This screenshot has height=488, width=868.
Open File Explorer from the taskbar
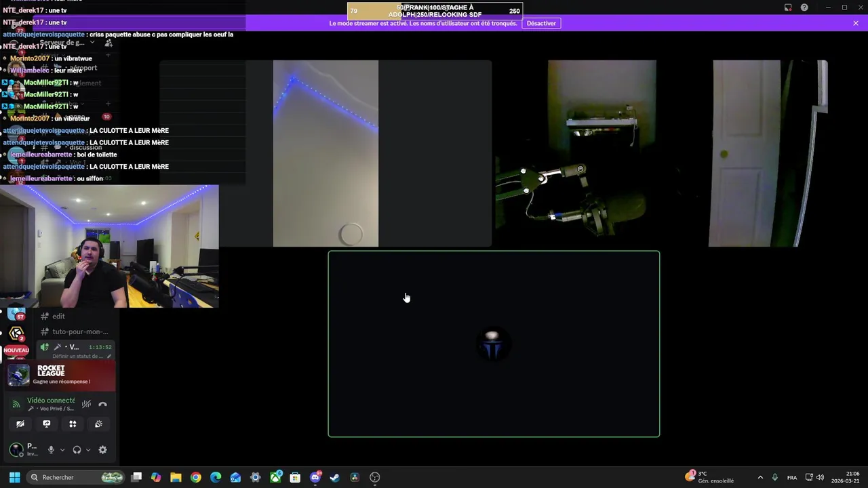[x=176, y=477]
